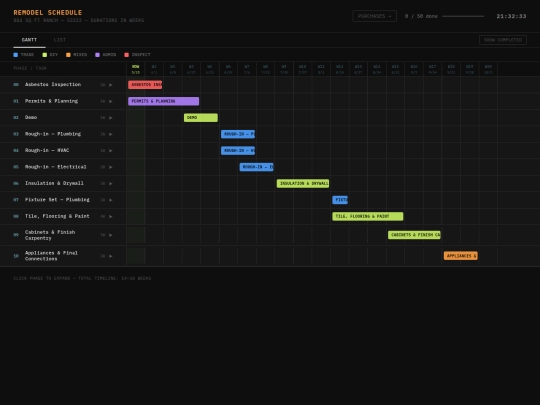540x405 pixels.
Task: Click the 'REMODEL SCHEDULE' title
Action: point(48,13)
